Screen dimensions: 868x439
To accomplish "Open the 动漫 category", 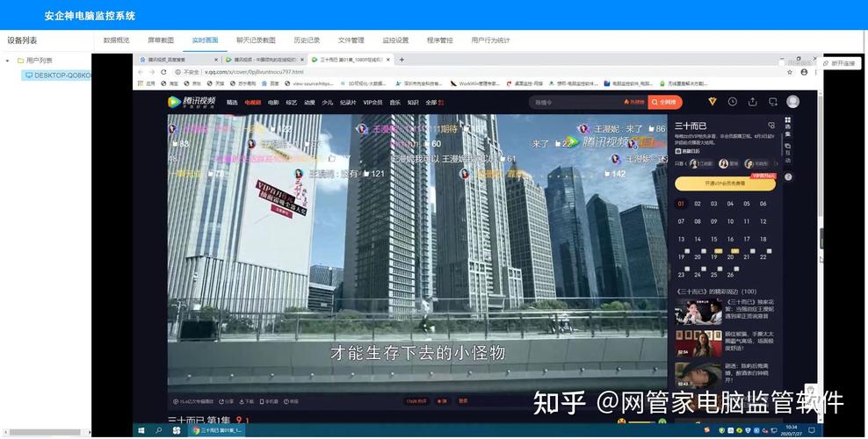I will [309, 102].
